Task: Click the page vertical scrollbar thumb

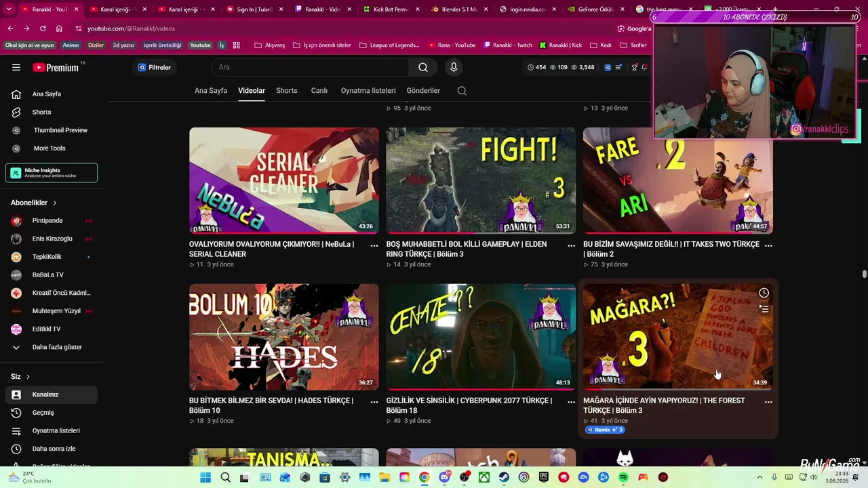Action: (x=864, y=274)
